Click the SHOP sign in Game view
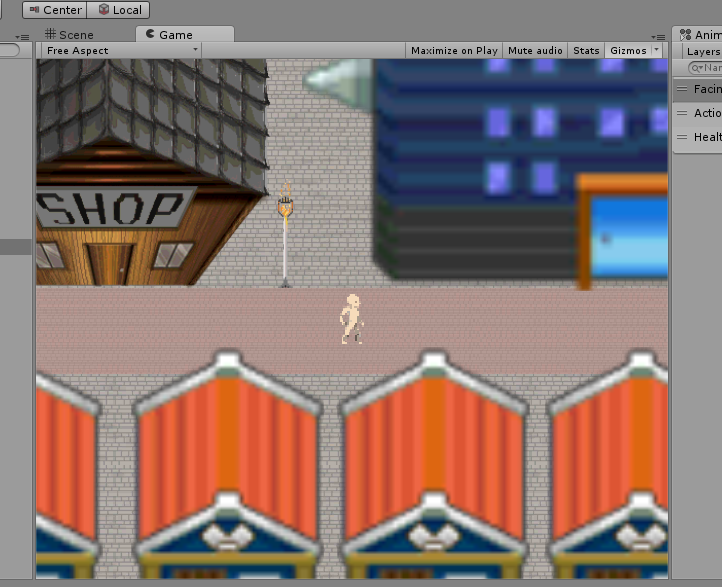The width and height of the screenshot is (722, 587). pos(110,209)
